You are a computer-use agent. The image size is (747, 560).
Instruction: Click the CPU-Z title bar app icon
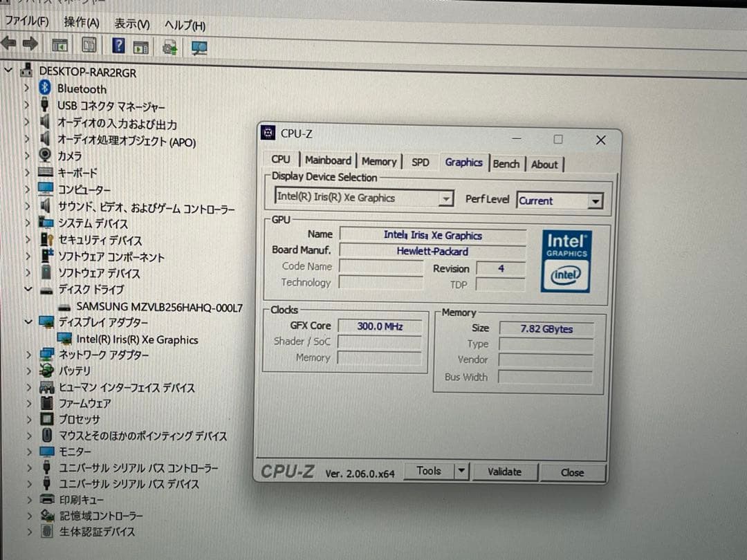(x=268, y=132)
